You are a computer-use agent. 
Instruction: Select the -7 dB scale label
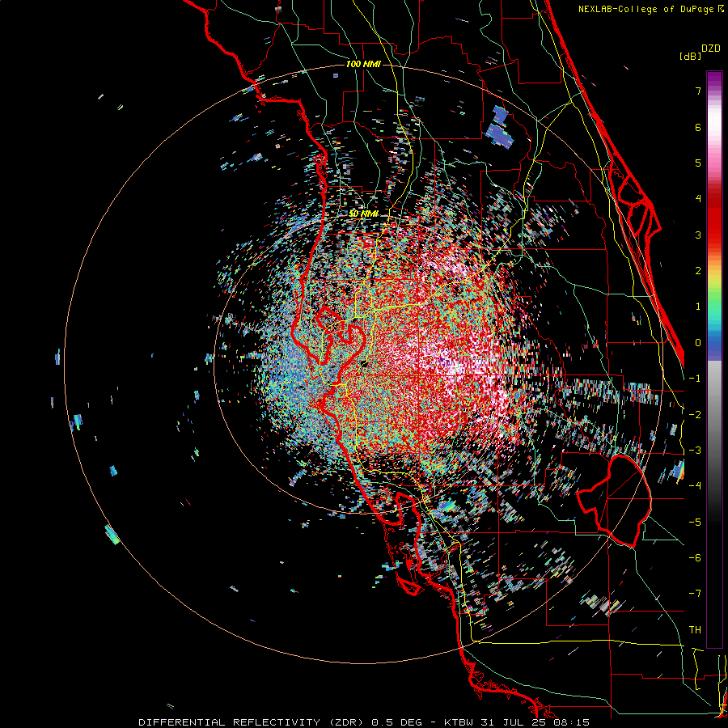point(695,594)
